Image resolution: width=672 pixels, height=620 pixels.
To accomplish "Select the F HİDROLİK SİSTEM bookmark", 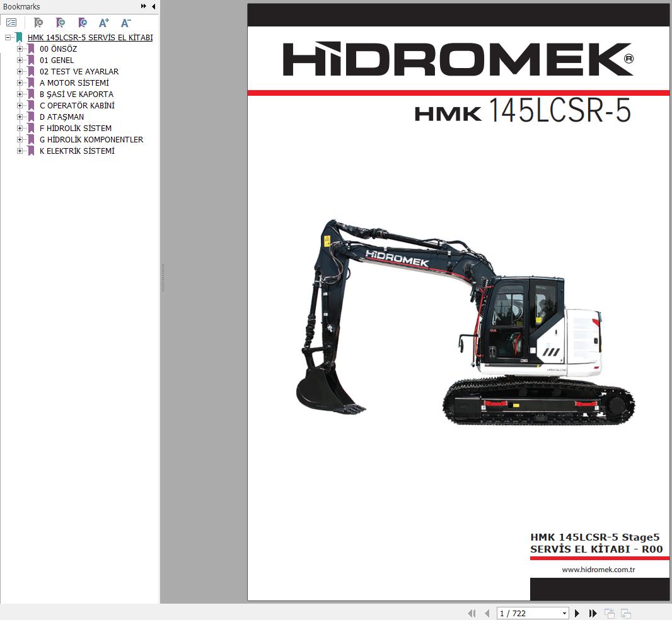I will click(x=76, y=128).
